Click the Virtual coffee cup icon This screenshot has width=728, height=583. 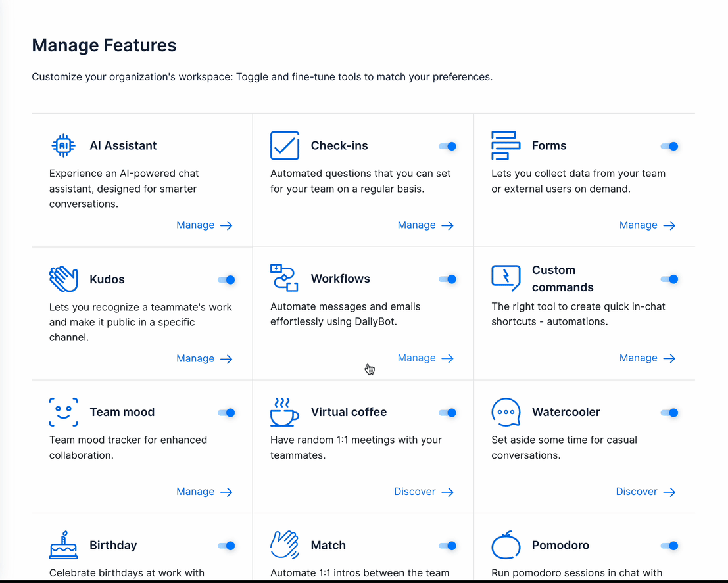(284, 412)
